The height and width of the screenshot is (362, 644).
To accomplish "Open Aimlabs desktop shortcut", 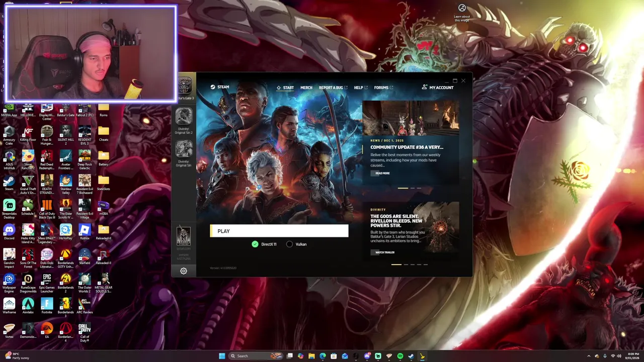I will coord(28,306).
